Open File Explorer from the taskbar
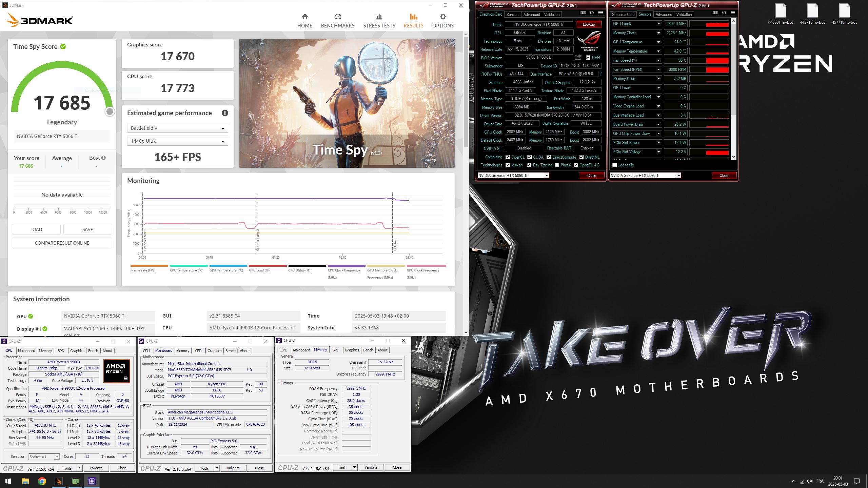868x488 pixels. 25,481
